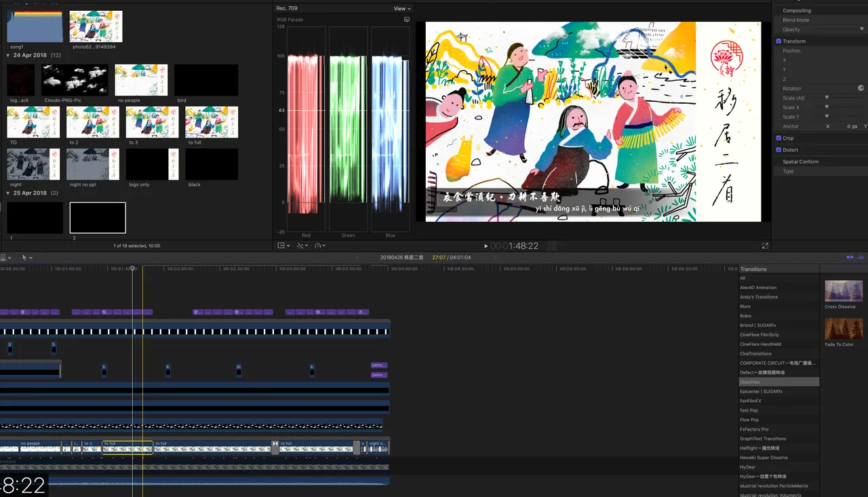
Task: Open the enhancements magic wand menu
Action: 302,245
